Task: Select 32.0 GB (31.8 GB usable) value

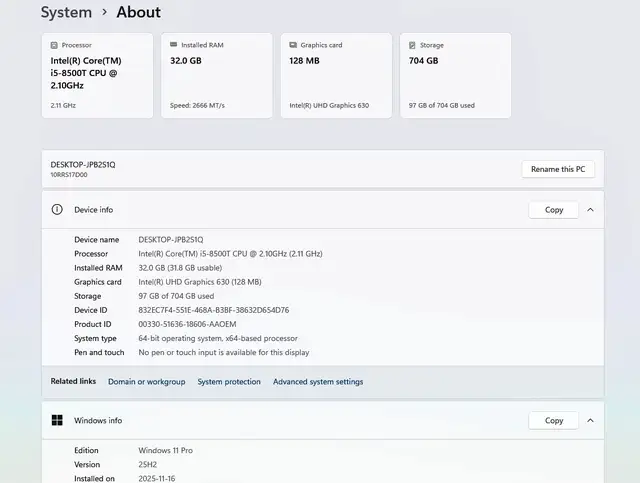Action: click(180, 268)
